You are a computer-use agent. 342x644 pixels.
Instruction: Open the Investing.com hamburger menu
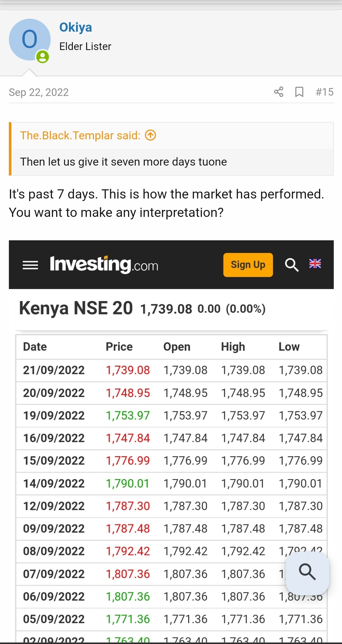pyautogui.click(x=30, y=265)
